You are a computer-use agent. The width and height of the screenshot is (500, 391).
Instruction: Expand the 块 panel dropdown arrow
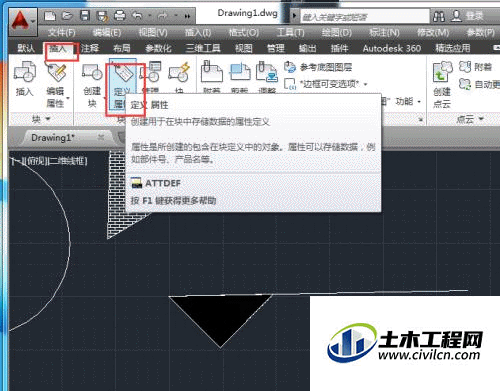[x=48, y=119]
